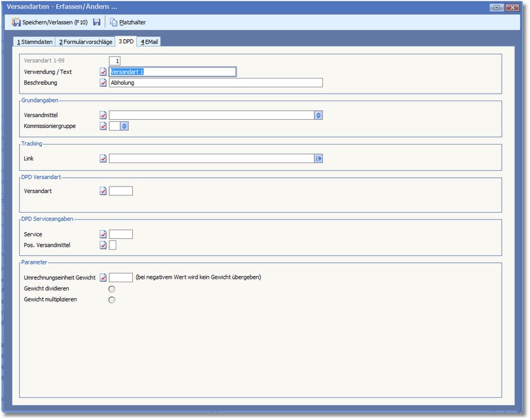Toggle the checkbox next to Tracking Link
The width and height of the screenshot is (530, 420).
click(103, 158)
